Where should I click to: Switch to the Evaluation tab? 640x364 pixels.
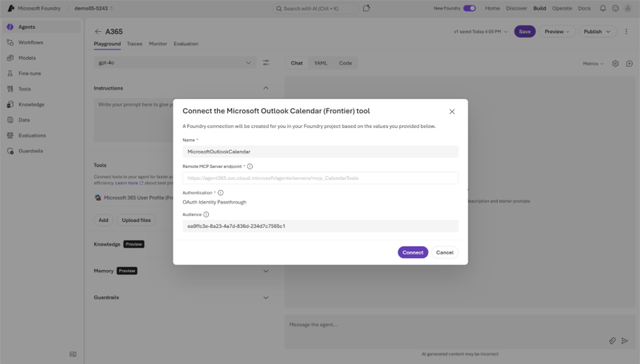tap(186, 44)
